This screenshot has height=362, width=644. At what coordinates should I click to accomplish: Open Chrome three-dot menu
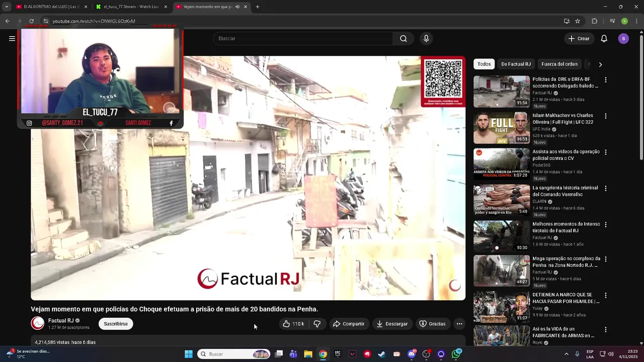click(636, 21)
